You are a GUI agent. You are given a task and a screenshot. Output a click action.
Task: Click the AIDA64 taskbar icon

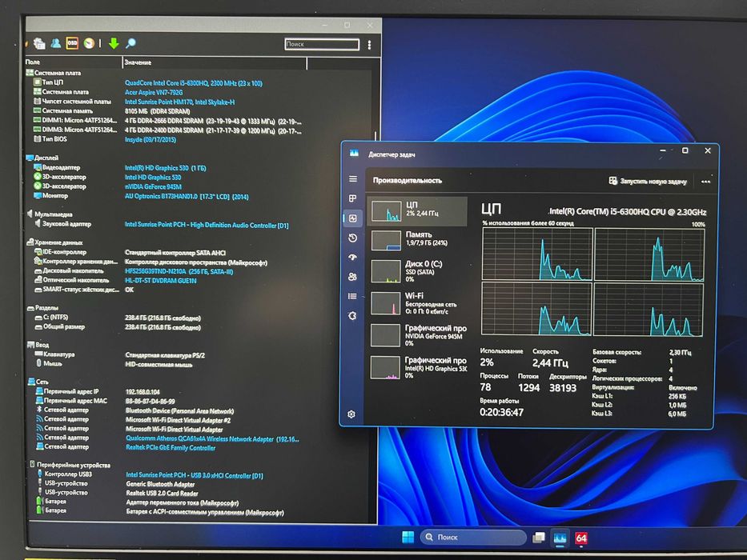581,538
